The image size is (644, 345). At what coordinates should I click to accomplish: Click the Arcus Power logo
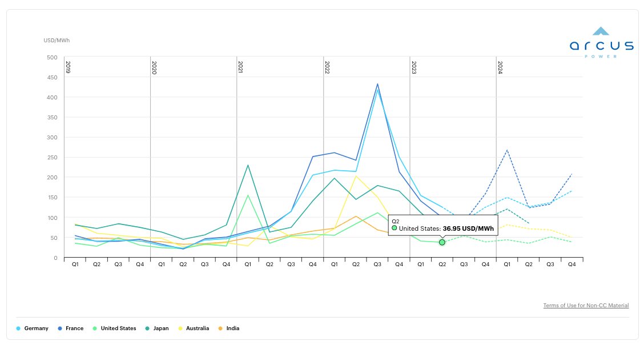600,40
